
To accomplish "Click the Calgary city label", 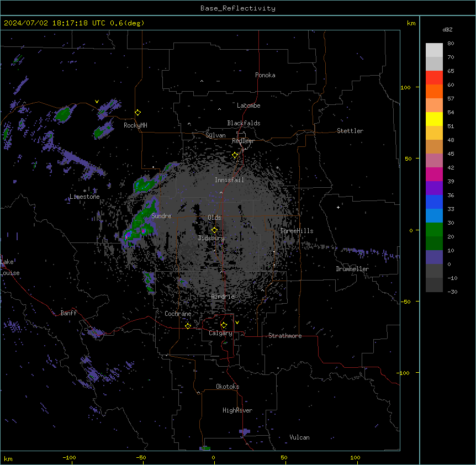I will tap(220, 333).
